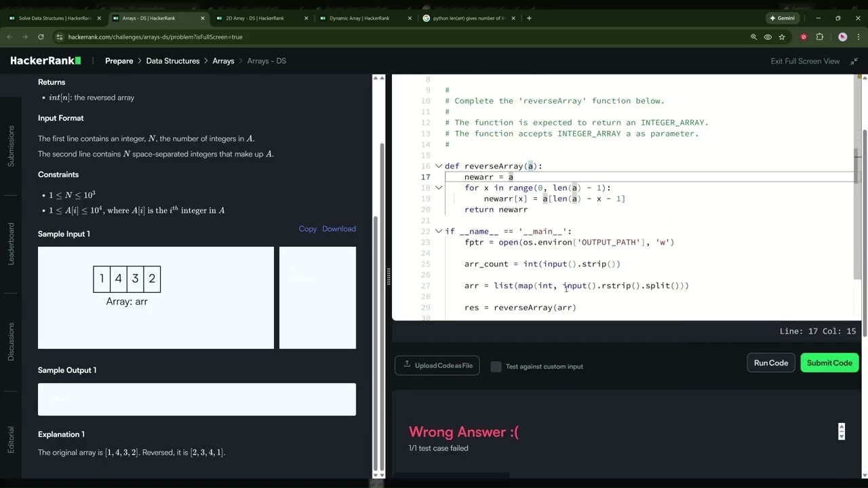The width and height of the screenshot is (868, 488).
Task: Close the 2D Array - DS tab
Action: click(x=307, y=18)
